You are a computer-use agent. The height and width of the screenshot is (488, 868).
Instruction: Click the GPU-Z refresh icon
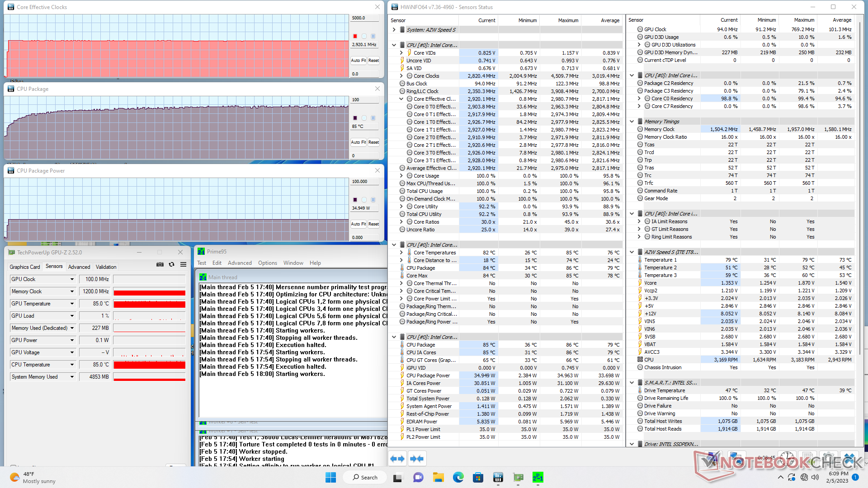[171, 265]
